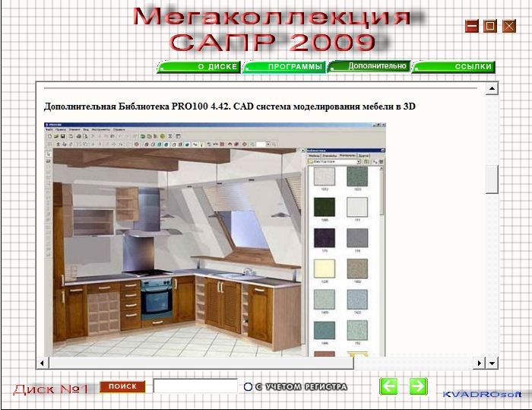The width and height of the screenshot is (532, 410).
Task: Minimize the Мегаколлекция САПР window
Action: tap(472, 26)
